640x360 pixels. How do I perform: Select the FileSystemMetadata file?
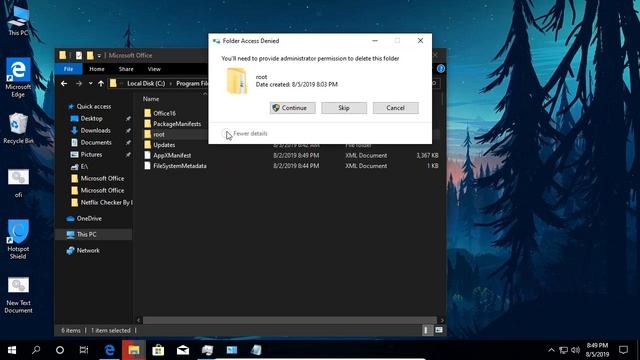[x=180, y=166]
